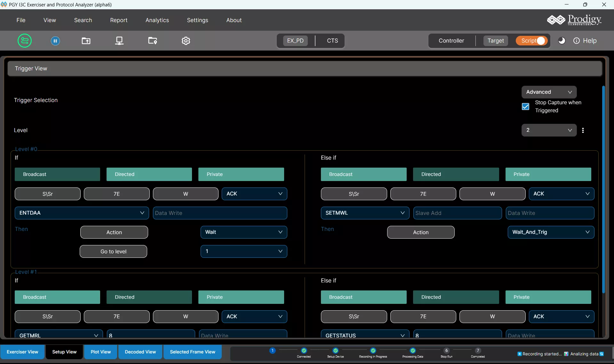Image resolution: width=614 pixels, height=364 pixels.
Task: Expand the Advanced trigger type dropdown
Action: point(549,92)
